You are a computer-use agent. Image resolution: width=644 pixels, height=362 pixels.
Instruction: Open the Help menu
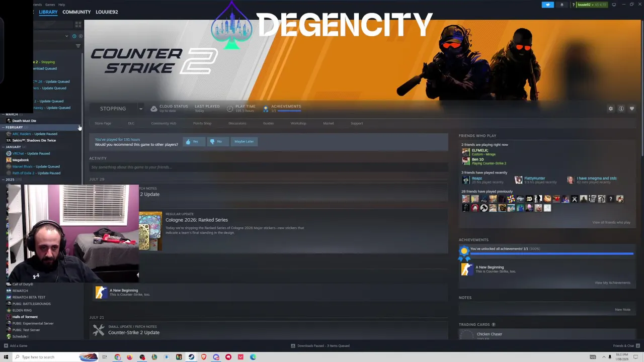point(61,5)
